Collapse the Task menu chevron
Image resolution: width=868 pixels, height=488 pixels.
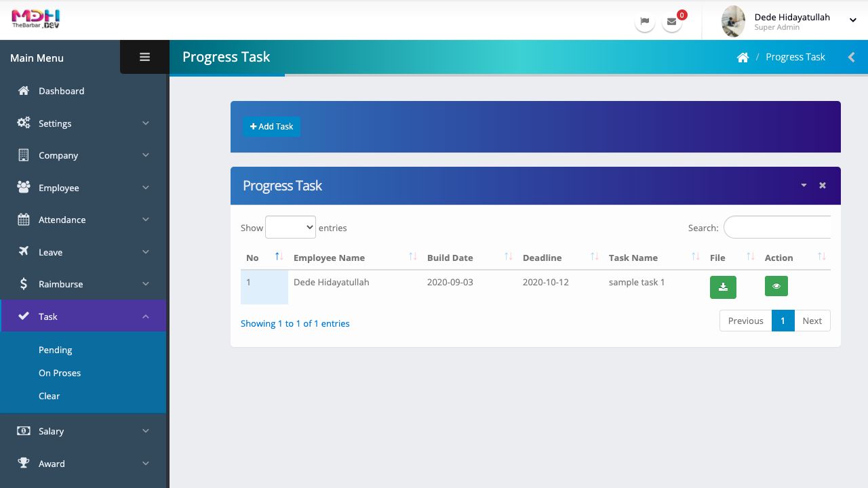146,317
